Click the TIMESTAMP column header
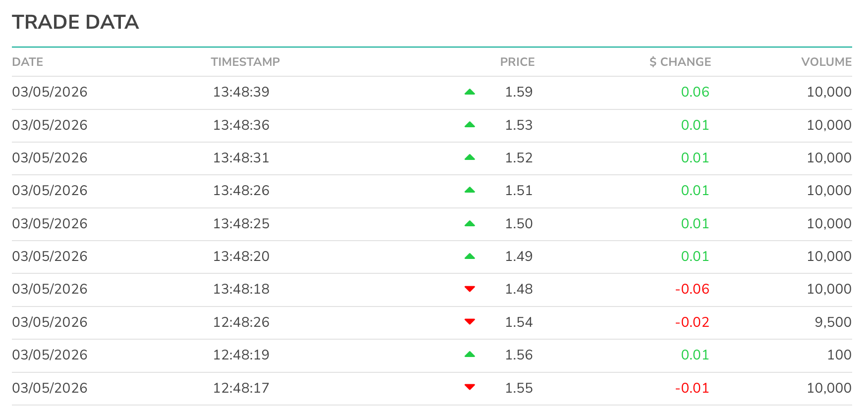Image resolution: width=868 pixels, height=407 pixels. 245,62
